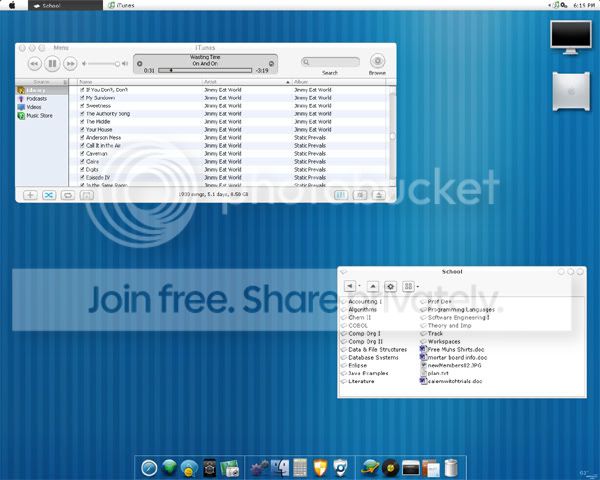Uncheck the song Sweetness
Image resolution: width=600 pixels, height=480 pixels.
pos(82,106)
